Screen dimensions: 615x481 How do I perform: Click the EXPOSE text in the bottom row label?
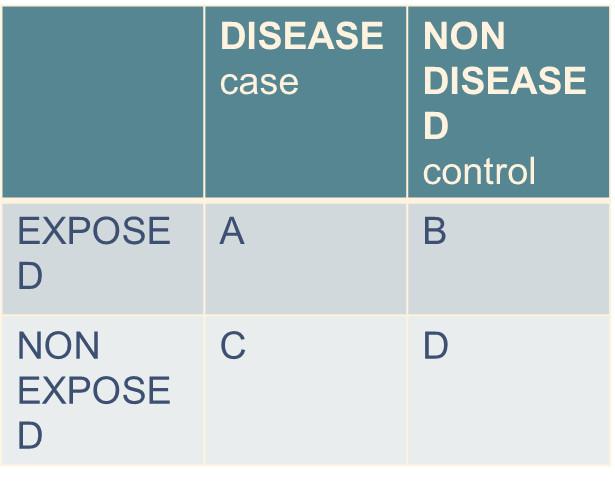click(x=94, y=391)
